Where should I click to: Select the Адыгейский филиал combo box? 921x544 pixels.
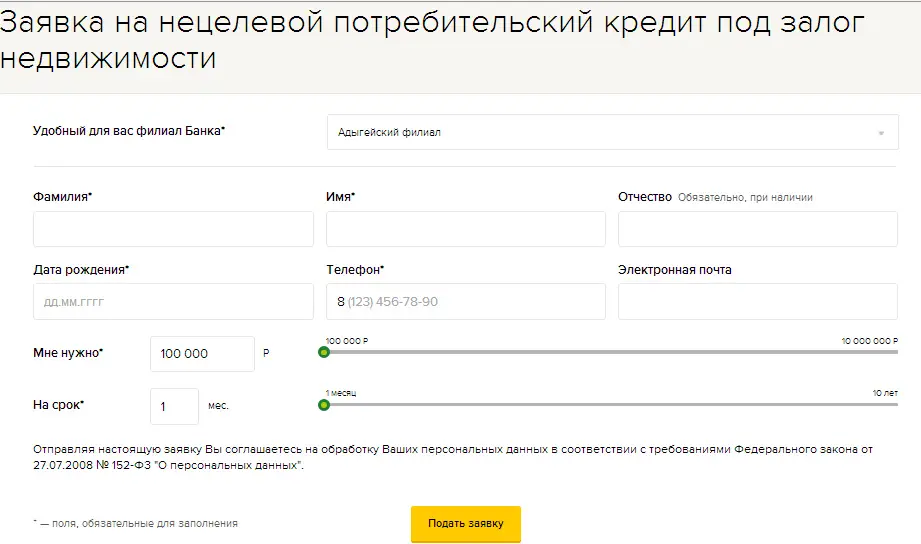pyautogui.click(x=613, y=132)
